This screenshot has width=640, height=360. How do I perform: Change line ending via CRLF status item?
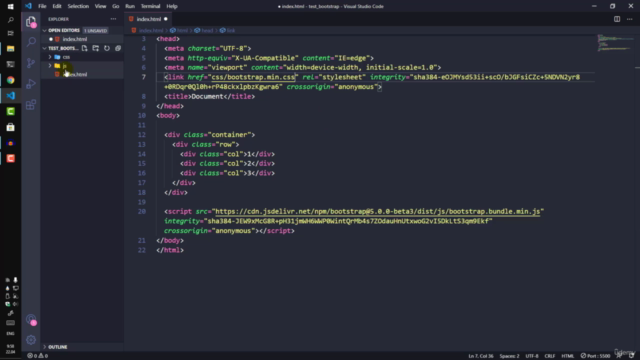[x=550, y=356]
